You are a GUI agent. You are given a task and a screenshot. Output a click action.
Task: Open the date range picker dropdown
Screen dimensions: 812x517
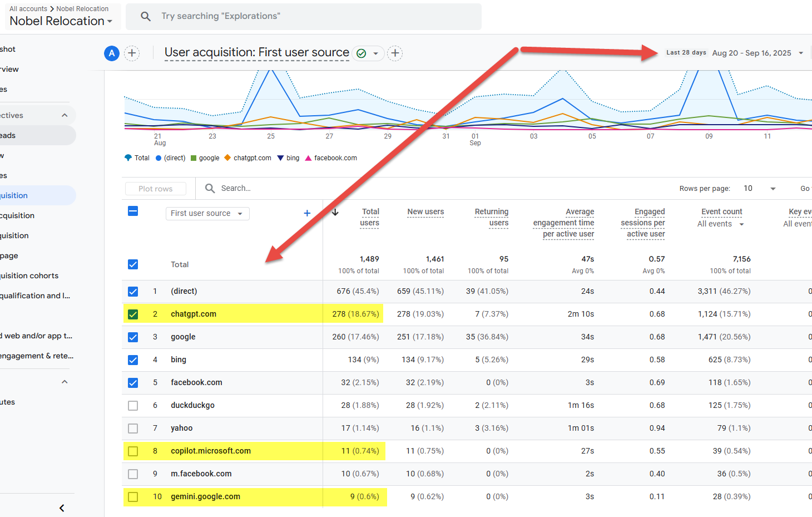(801, 53)
